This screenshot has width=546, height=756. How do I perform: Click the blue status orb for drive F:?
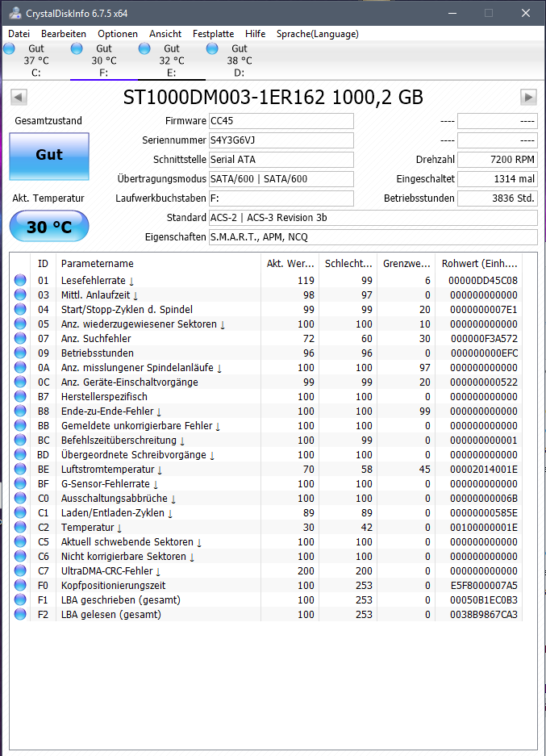[x=77, y=48]
